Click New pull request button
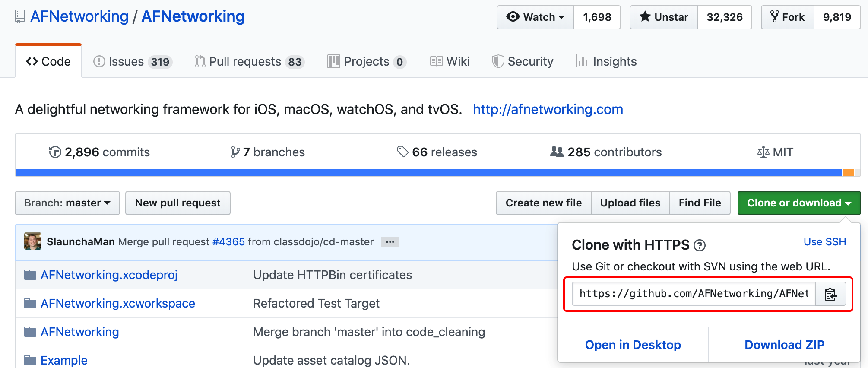868x368 pixels. point(178,203)
